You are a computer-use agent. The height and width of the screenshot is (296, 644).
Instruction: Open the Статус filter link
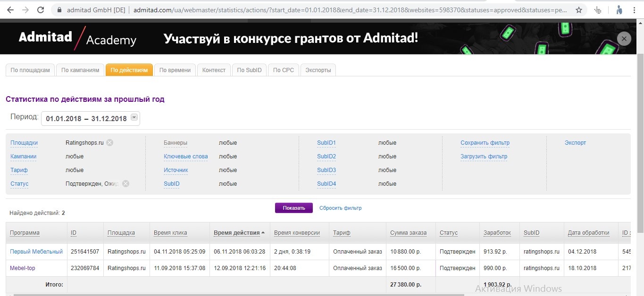coord(20,184)
